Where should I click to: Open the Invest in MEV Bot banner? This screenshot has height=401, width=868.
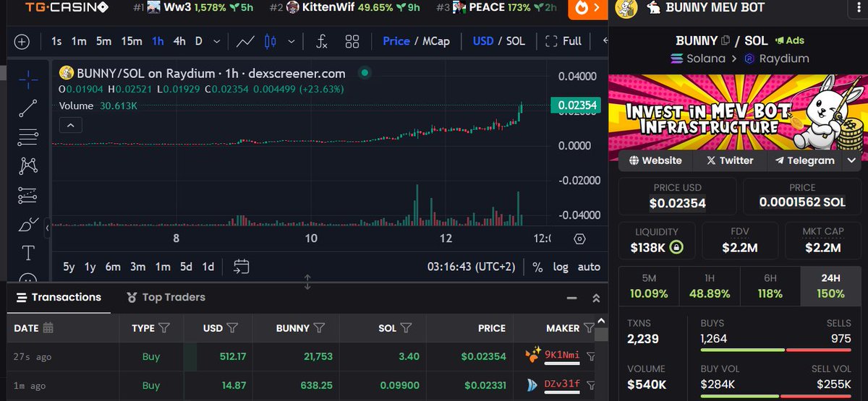pos(738,112)
